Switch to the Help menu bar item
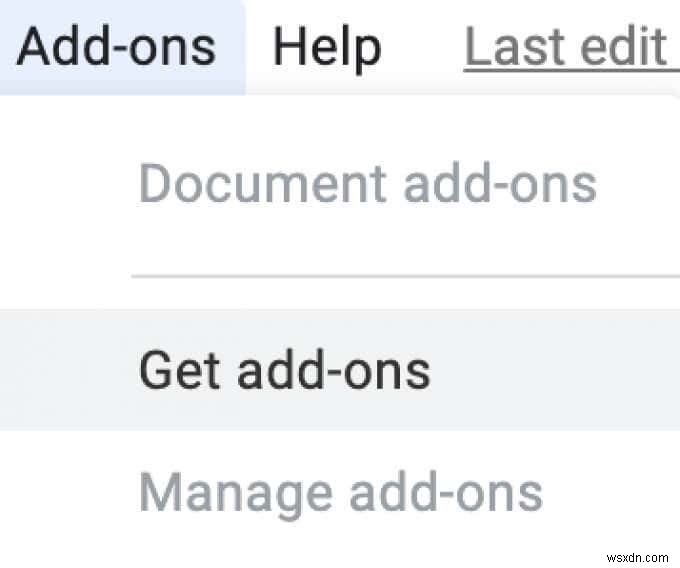The image size is (680, 568). (327, 46)
